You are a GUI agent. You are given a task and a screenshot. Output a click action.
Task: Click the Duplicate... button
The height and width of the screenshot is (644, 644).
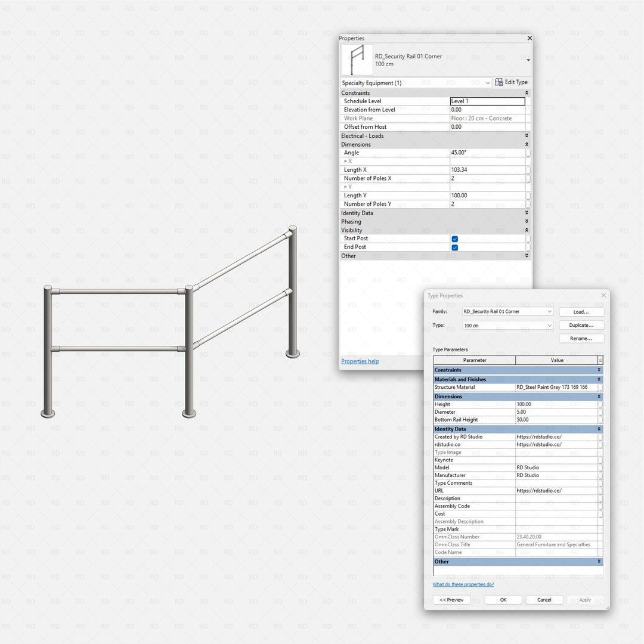tap(581, 326)
